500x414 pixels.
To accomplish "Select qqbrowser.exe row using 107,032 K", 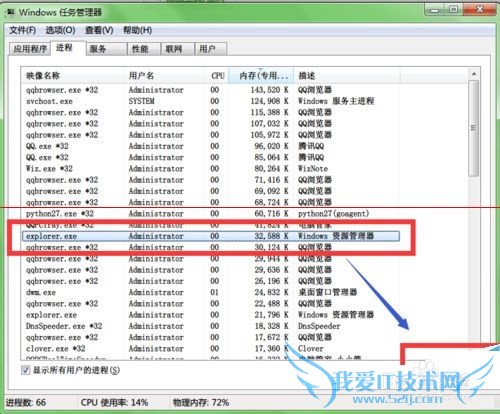I will click(x=211, y=124).
